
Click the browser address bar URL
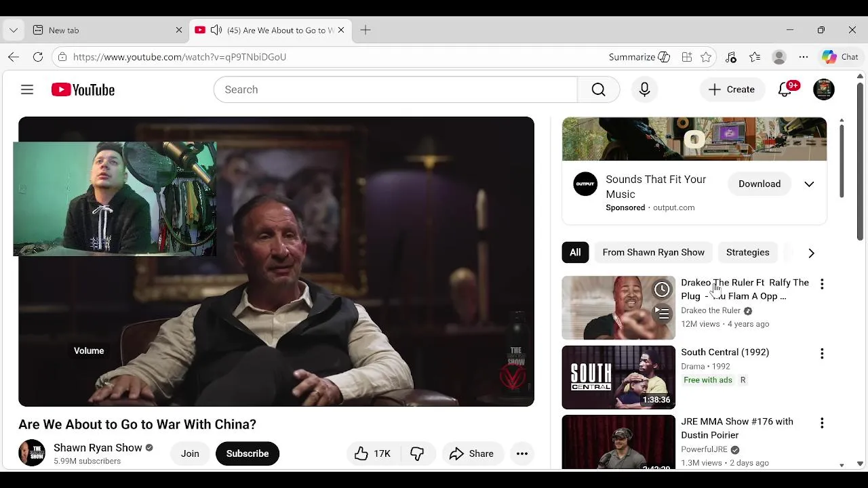180,57
